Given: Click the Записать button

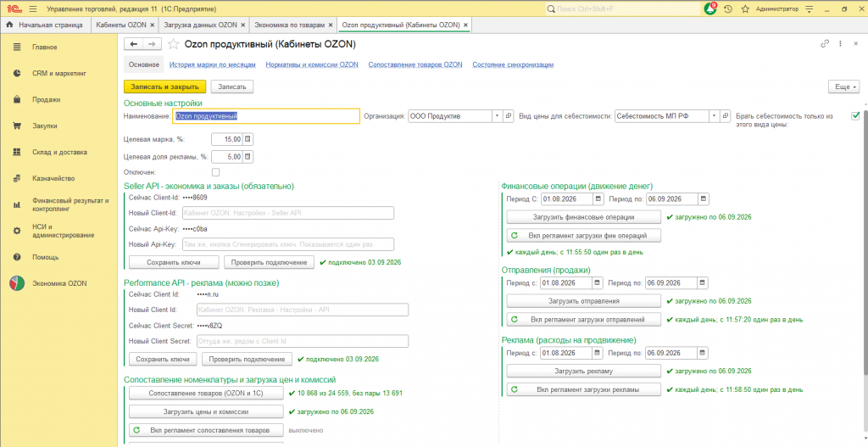Looking at the screenshot, I should coord(232,87).
